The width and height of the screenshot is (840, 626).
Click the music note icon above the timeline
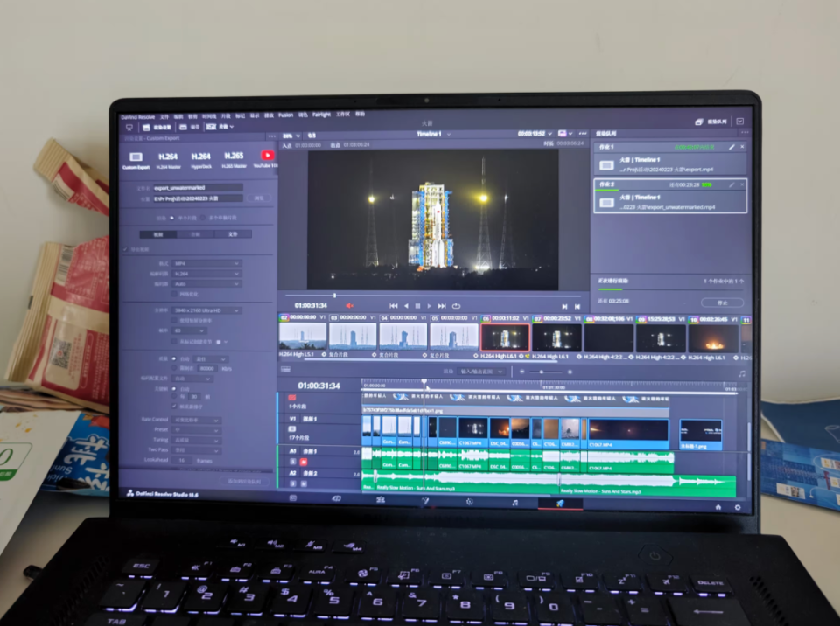[x=741, y=374]
